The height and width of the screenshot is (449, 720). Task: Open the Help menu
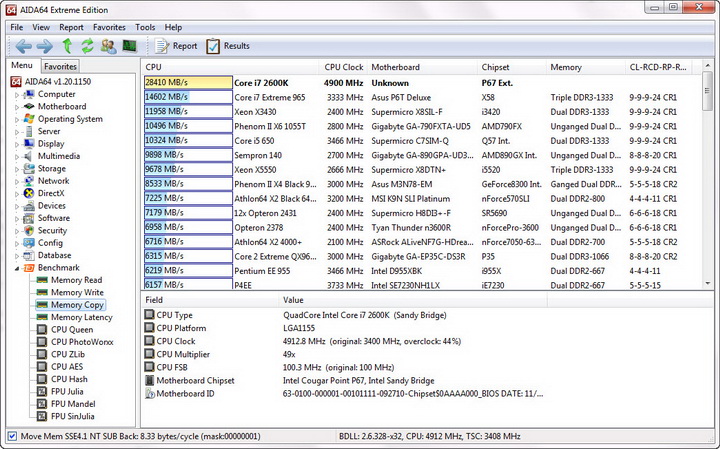(173, 28)
